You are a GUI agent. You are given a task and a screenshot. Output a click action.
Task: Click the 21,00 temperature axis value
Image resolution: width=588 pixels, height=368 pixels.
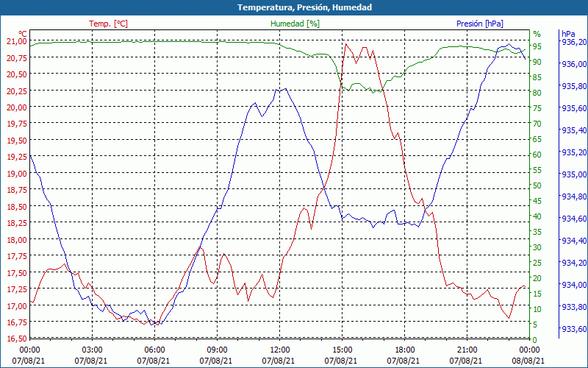point(17,41)
